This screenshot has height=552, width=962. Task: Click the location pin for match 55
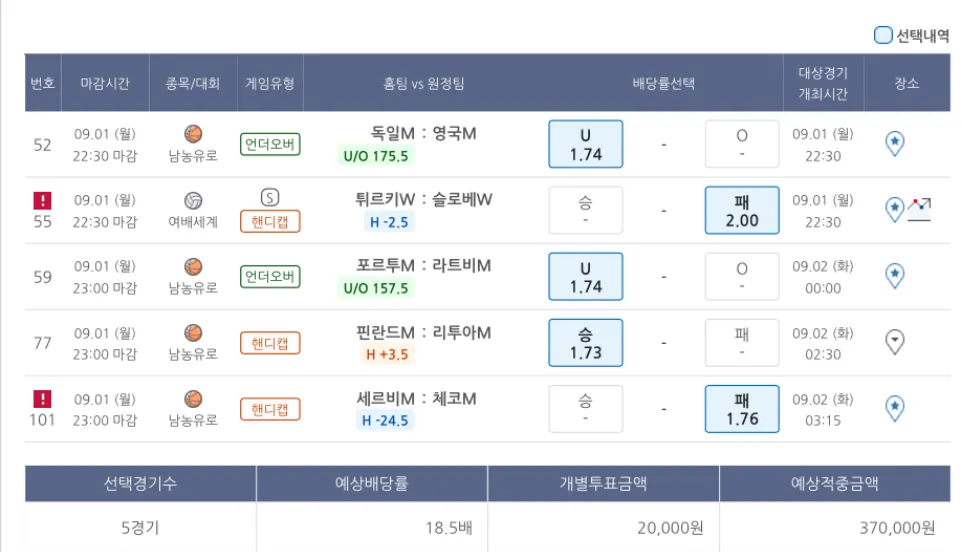click(x=895, y=209)
